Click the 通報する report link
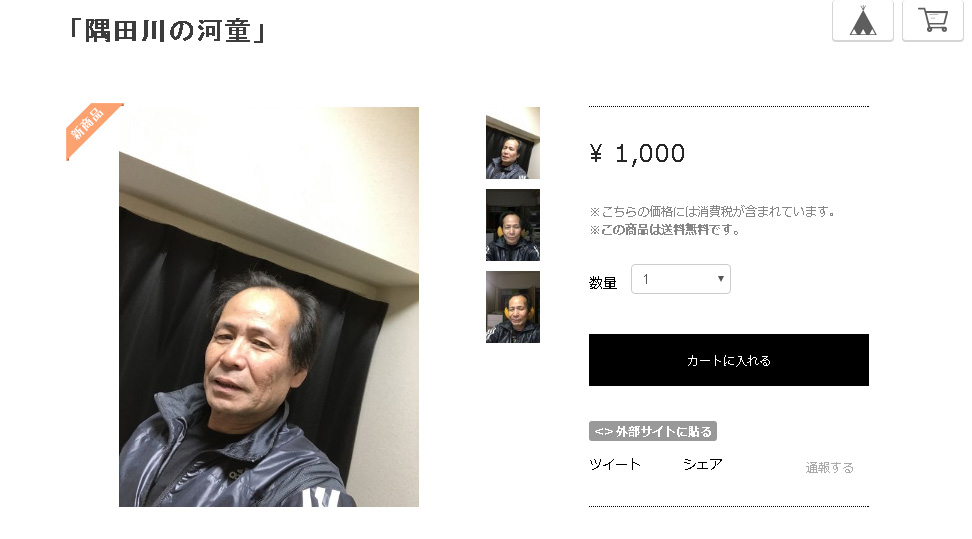Image resolution: width=972 pixels, height=539 pixels. [829, 468]
